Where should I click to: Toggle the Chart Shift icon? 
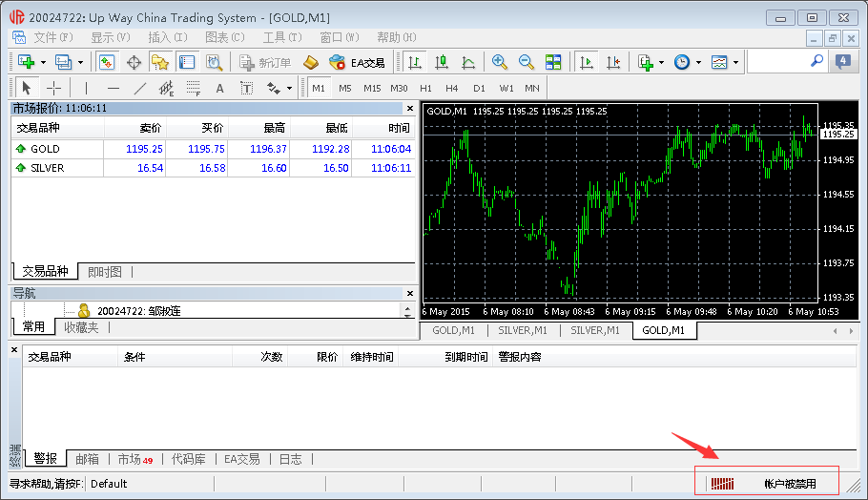pos(613,62)
